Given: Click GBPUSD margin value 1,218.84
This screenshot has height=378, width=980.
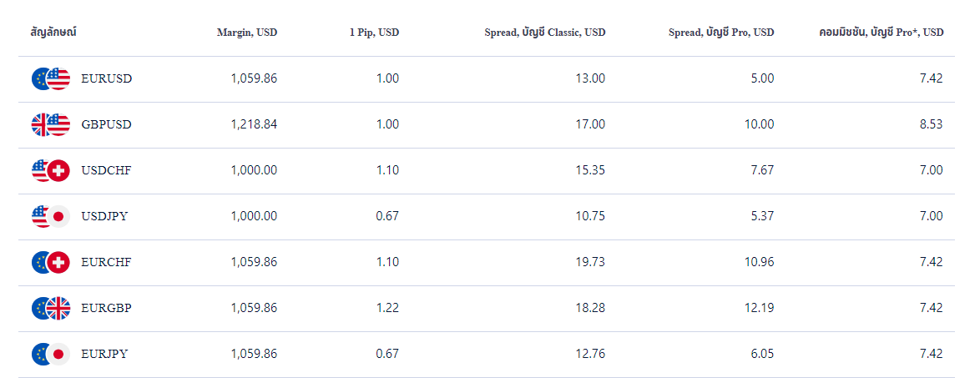Looking at the screenshot, I should (254, 124).
